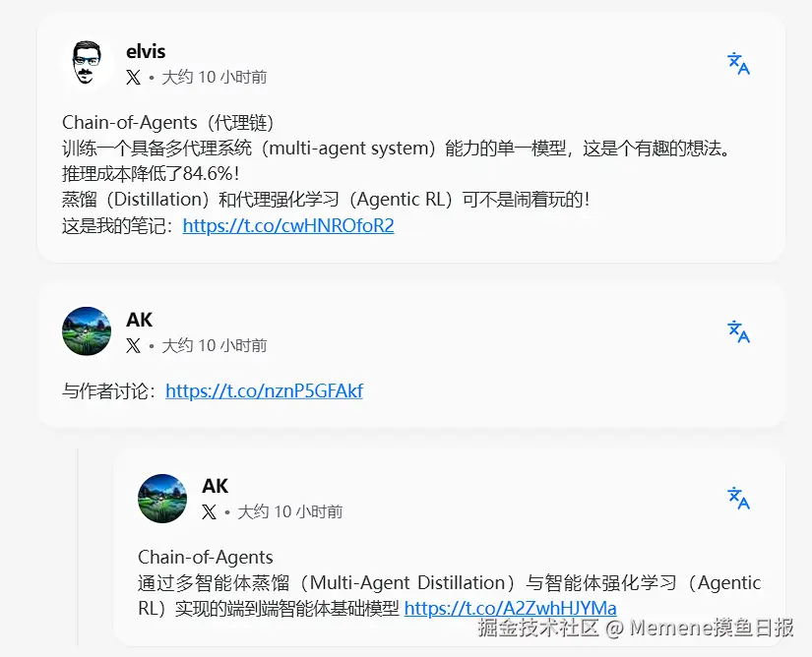Screen dimensions: 812x657
Task: Click the AK username in the middle post
Action: pyautogui.click(x=140, y=320)
